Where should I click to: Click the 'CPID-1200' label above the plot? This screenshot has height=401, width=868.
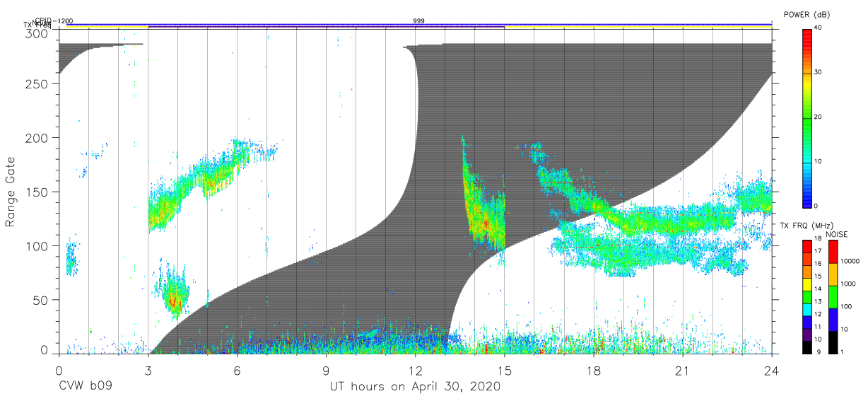(x=53, y=21)
